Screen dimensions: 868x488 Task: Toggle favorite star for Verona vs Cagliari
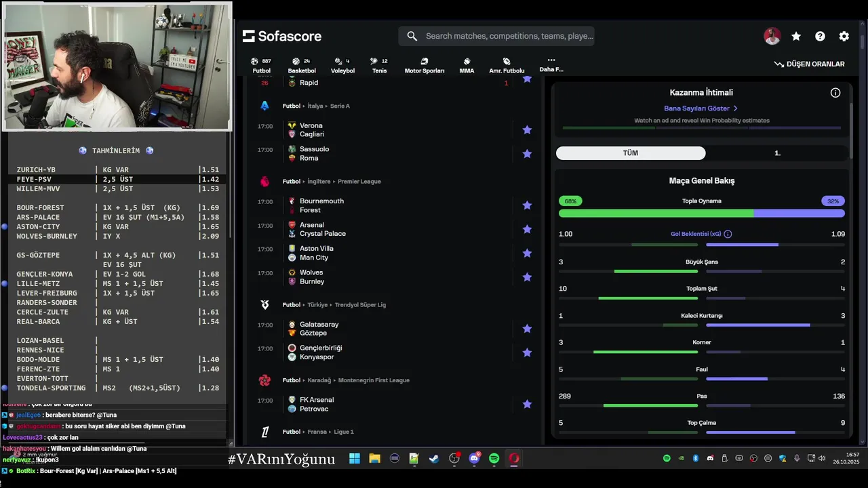coord(527,129)
